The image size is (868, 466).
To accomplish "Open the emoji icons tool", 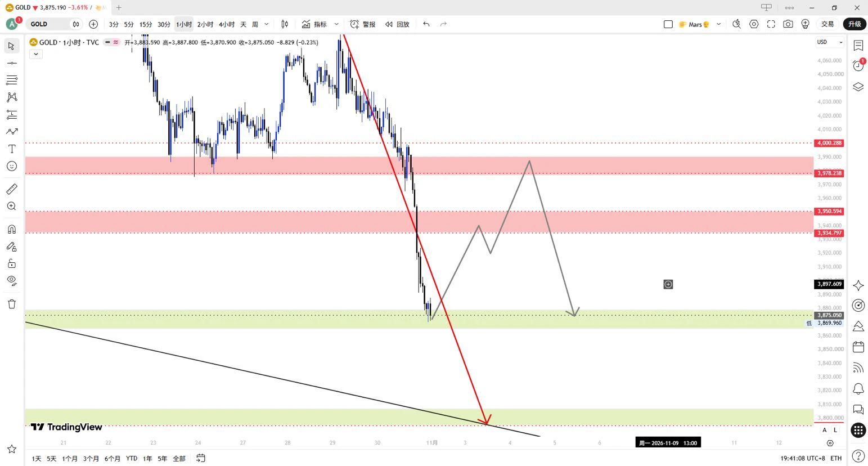I will [x=11, y=166].
